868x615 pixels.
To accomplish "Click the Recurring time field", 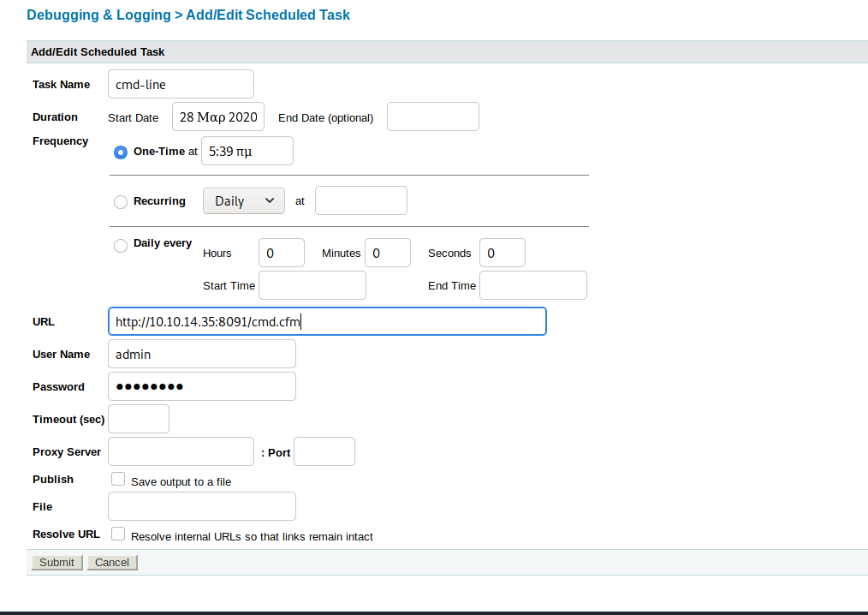I will 360,200.
